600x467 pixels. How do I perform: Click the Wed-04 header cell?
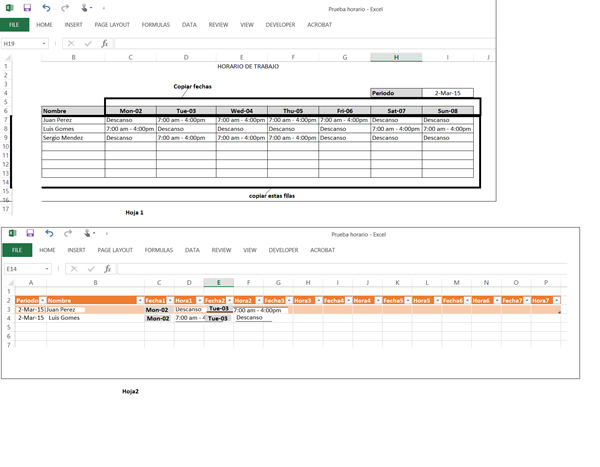tap(241, 111)
